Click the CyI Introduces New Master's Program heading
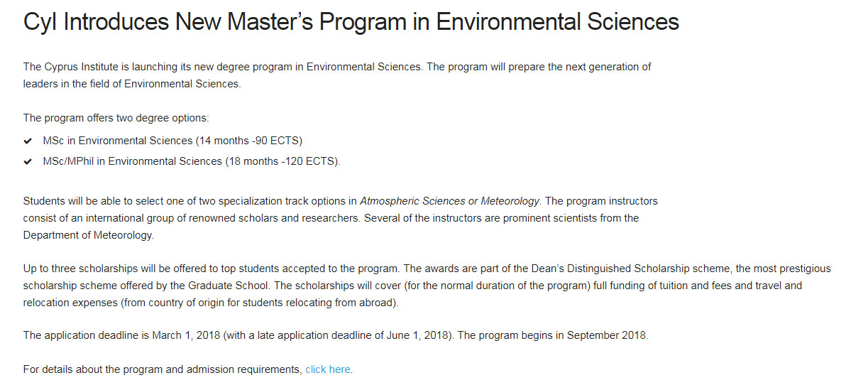The width and height of the screenshot is (868, 390). click(351, 22)
